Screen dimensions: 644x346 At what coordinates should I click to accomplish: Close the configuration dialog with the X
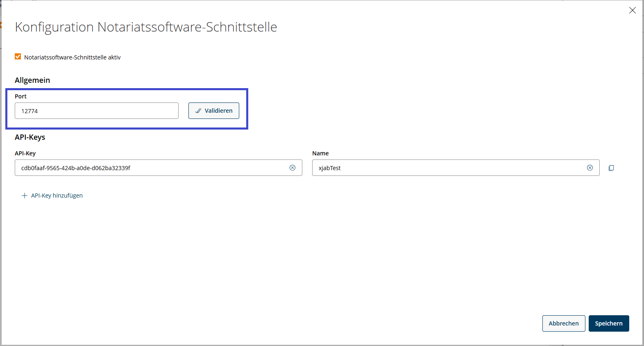tap(633, 10)
